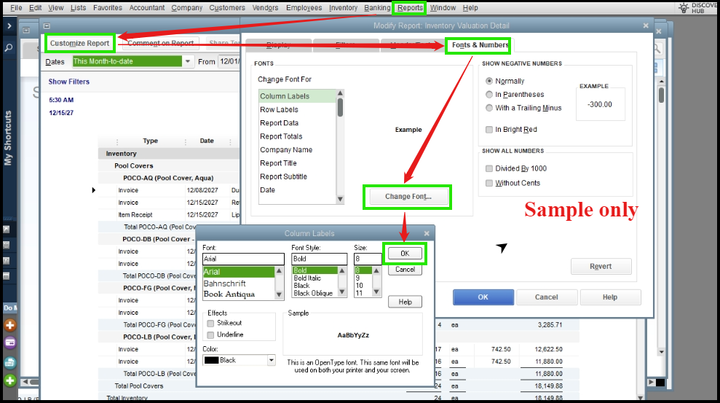This screenshot has width=720, height=403.
Task: Choose Bold Italic font style
Action: coord(307,278)
